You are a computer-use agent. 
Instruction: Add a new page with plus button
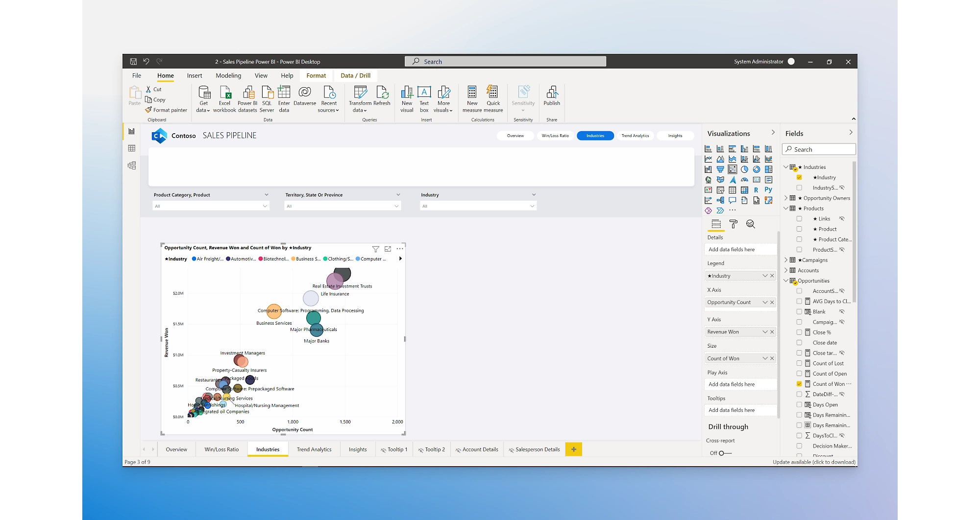[574, 449]
